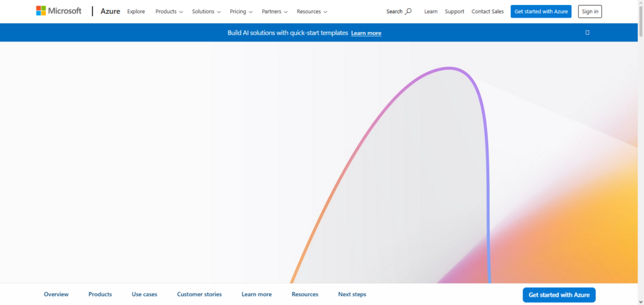Follow the banner's Learn more link
The image size is (644, 305).
(366, 33)
